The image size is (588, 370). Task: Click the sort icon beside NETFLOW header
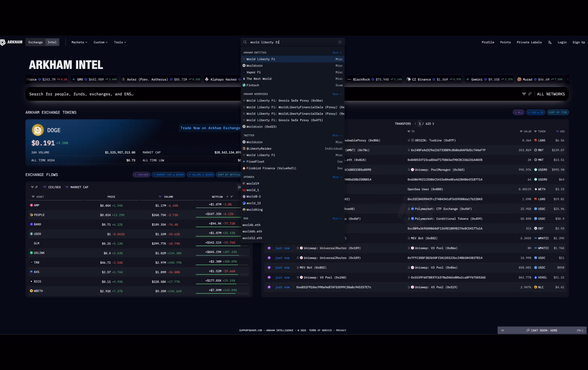coord(232,197)
